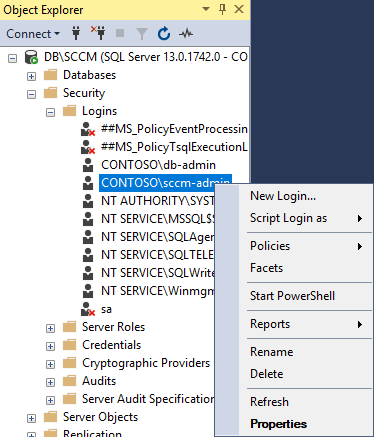Click the NT SERVICE\SQLAgent login icon
This screenshot has height=437, width=374.
click(88, 237)
